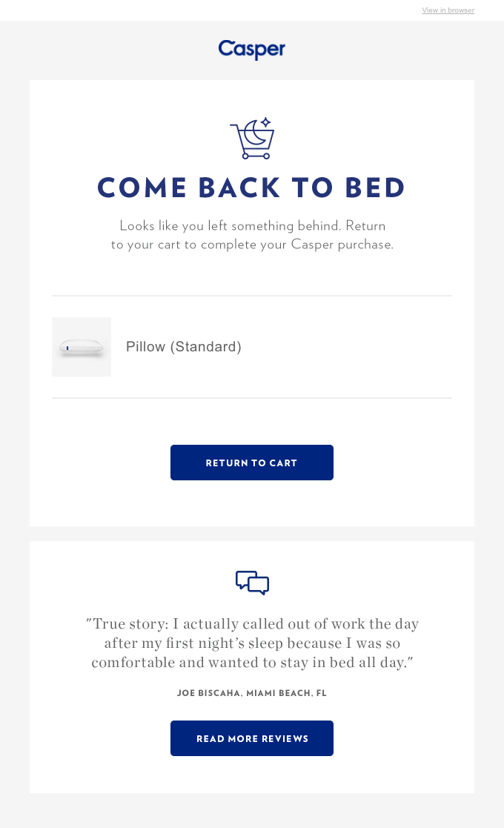Click the Casper logo at top
The image size is (504, 828).
(x=251, y=49)
